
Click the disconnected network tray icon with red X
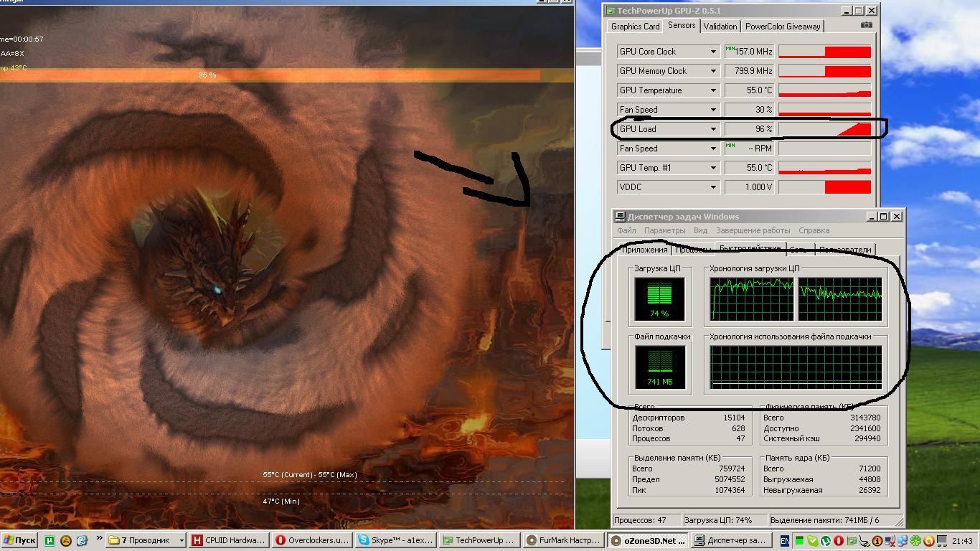890,542
